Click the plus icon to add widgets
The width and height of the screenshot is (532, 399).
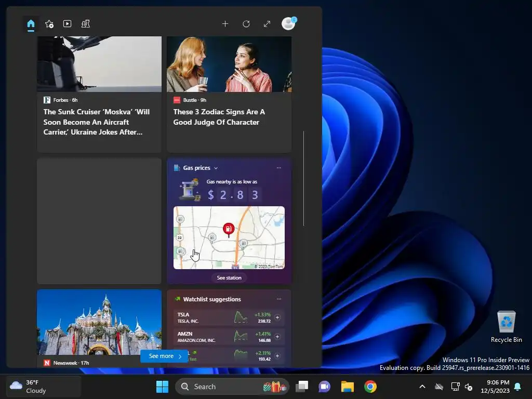pos(225,24)
